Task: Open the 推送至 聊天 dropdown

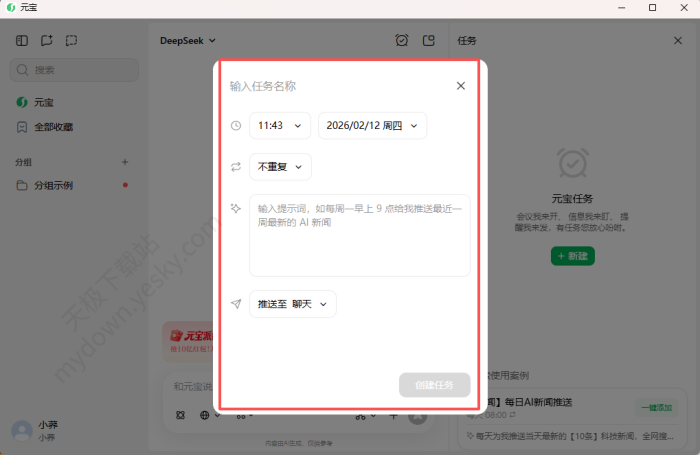Action: point(293,304)
